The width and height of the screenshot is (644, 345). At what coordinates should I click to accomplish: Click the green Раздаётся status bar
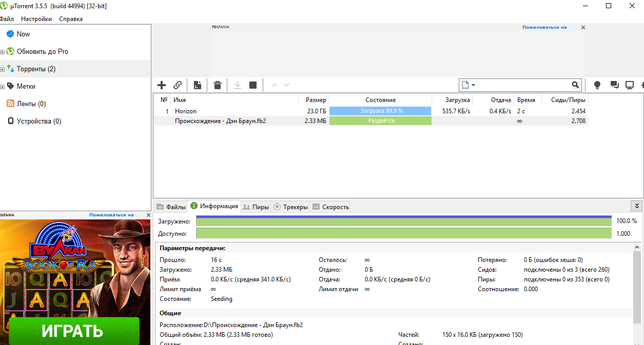click(x=380, y=121)
